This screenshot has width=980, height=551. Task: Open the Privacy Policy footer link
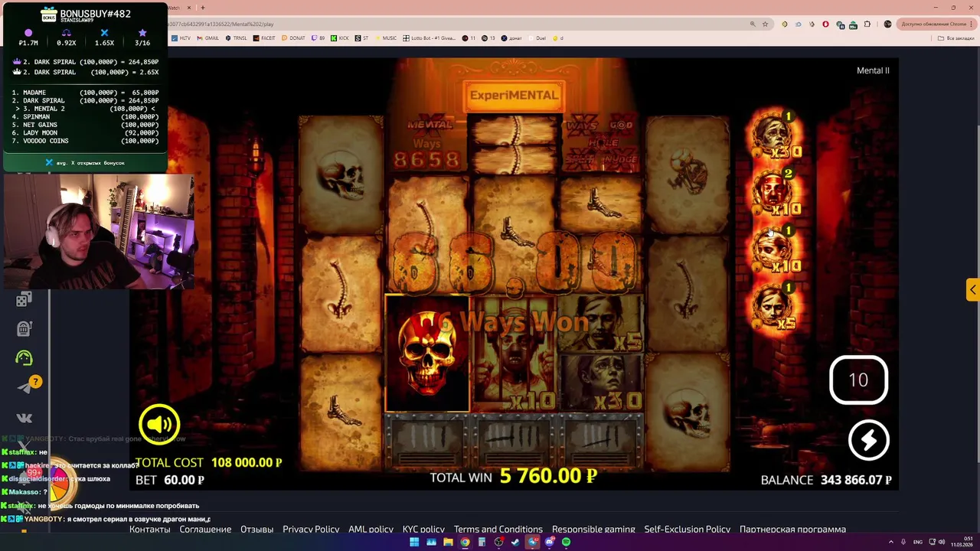[x=311, y=529]
